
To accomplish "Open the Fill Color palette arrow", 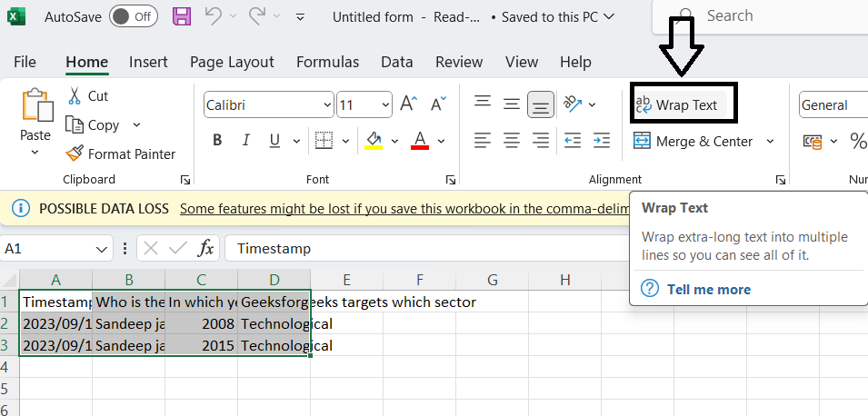I will pyautogui.click(x=394, y=141).
